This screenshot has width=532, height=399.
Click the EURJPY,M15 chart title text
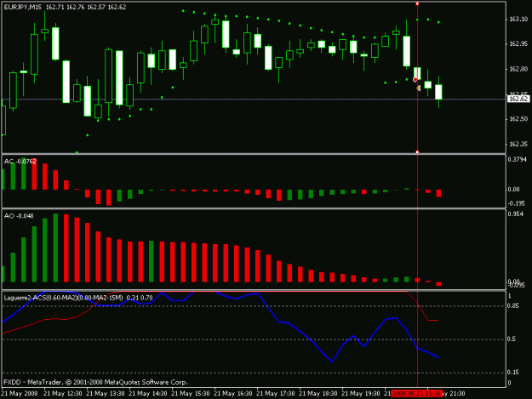tap(22, 7)
